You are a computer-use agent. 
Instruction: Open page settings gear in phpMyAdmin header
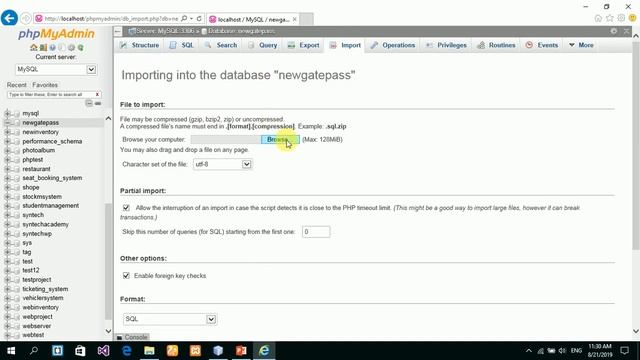(614, 31)
